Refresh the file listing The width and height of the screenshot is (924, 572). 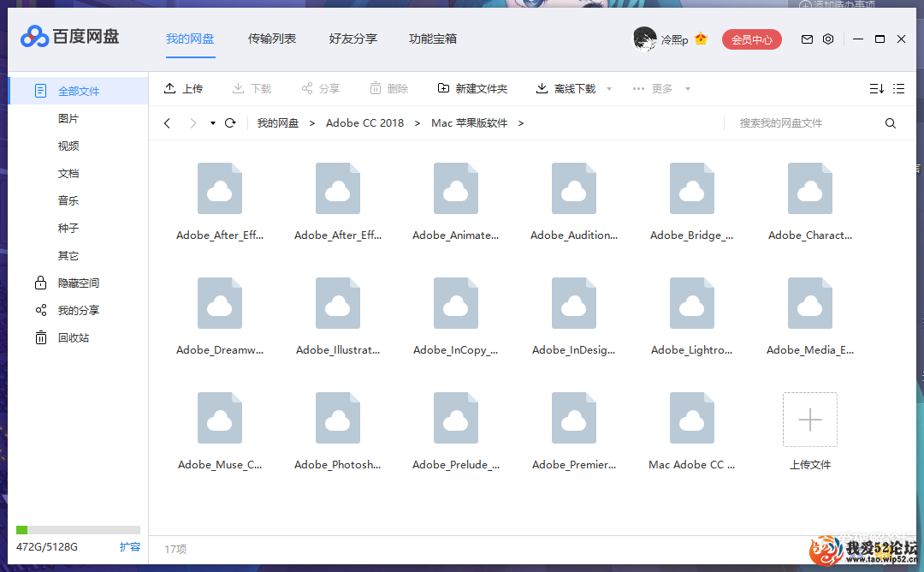click(x=230, y=122)
